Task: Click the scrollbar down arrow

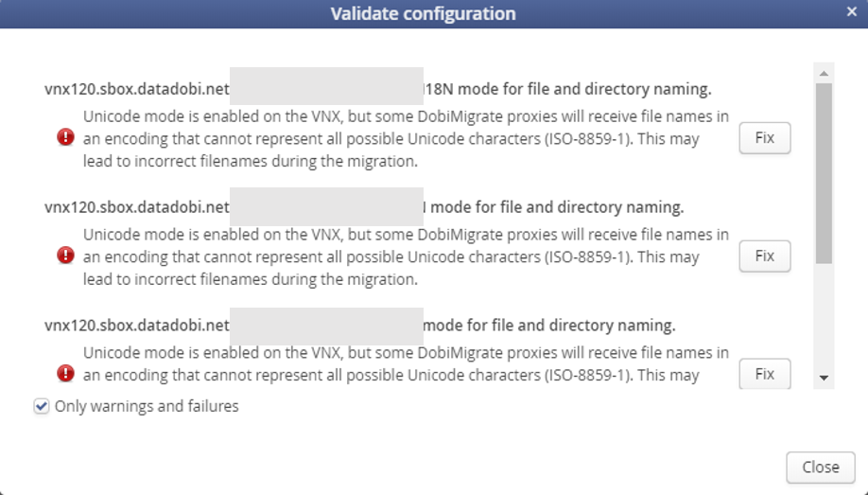Action: 824,378
